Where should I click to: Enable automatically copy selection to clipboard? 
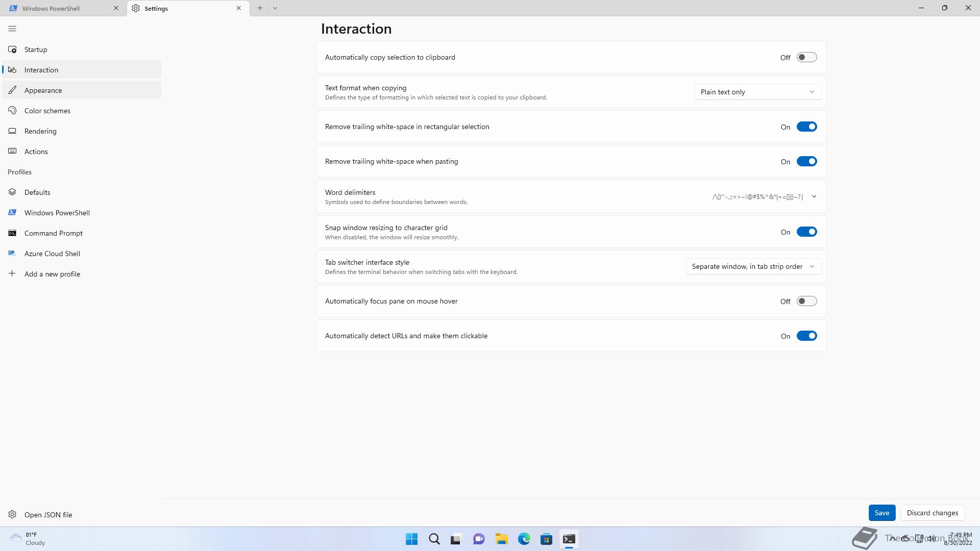tap(806, 57)
